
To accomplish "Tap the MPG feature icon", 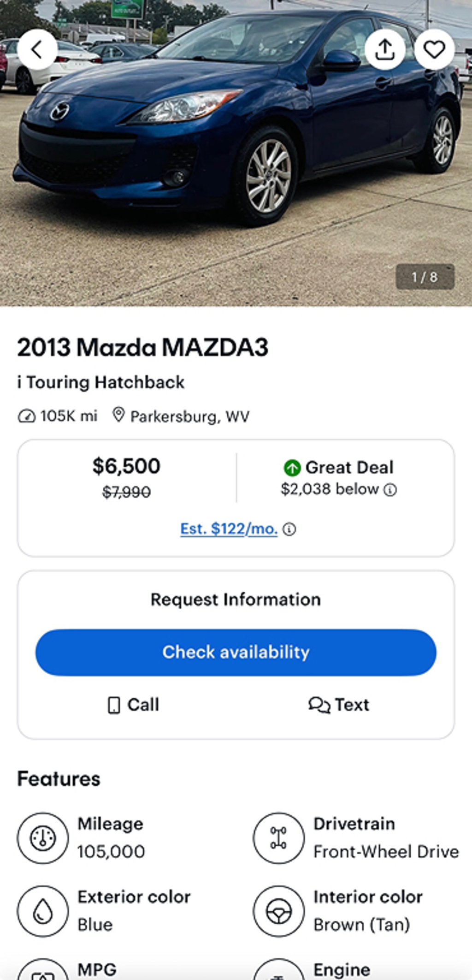I will [43, 973].
